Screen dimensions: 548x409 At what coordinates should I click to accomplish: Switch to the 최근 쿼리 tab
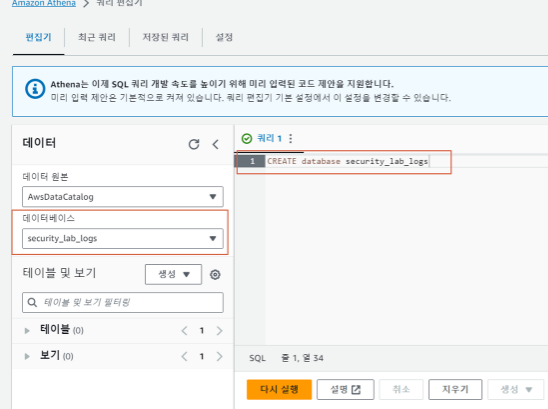[x=97, y=37]
